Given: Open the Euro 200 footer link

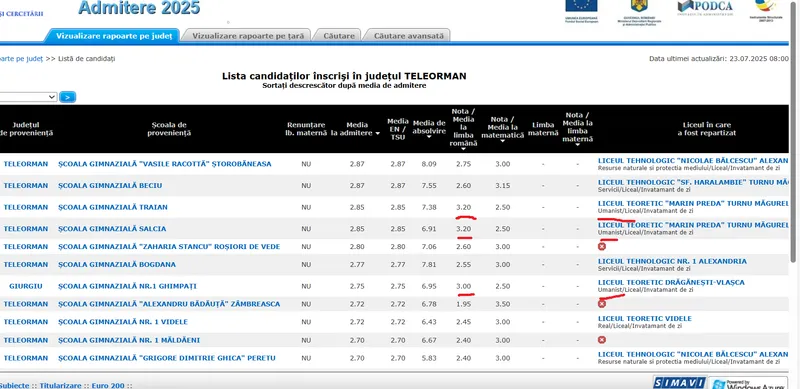Looking at the screenshot, I should point(109,385).
